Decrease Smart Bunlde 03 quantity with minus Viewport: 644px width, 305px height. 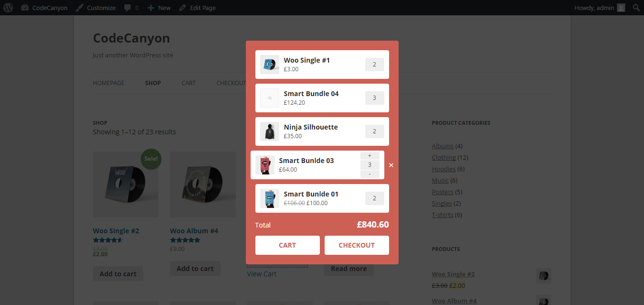pyautogui.click(x=370, y=174)
